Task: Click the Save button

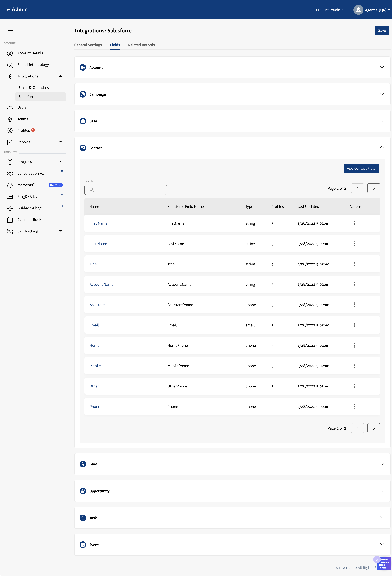Action: click(x=382, y=31)
